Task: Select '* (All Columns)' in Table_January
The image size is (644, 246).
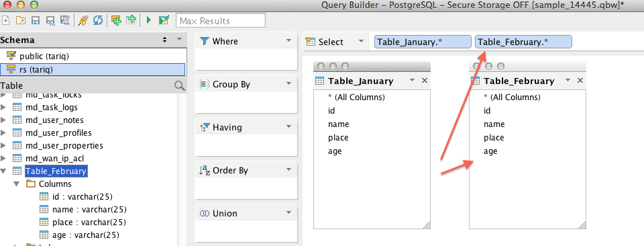Action: point(356,97)
